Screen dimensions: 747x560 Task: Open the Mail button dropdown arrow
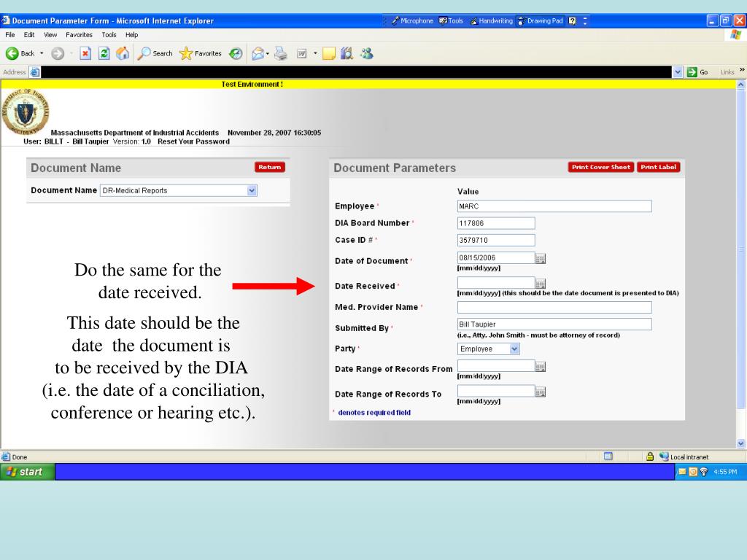coord(267,53)
